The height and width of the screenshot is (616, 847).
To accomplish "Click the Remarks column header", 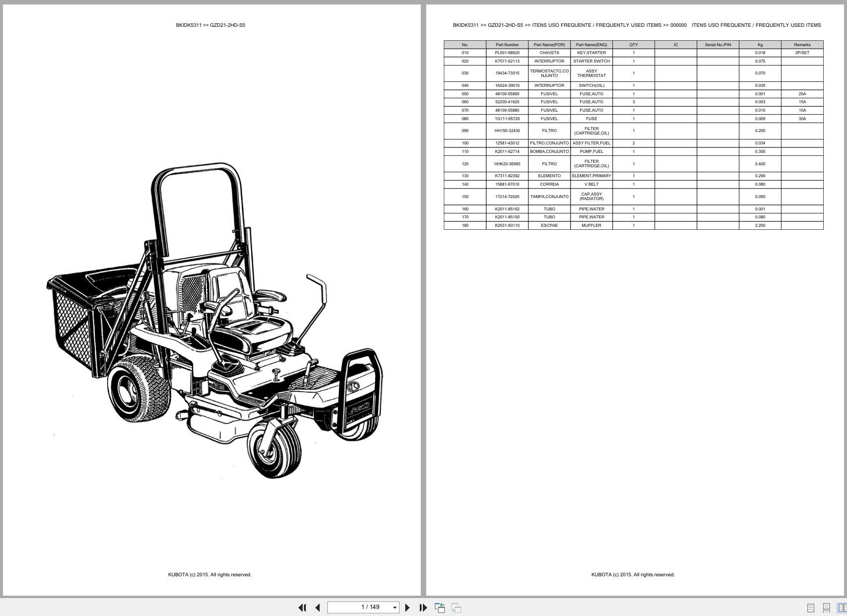I will pos(802,45).
